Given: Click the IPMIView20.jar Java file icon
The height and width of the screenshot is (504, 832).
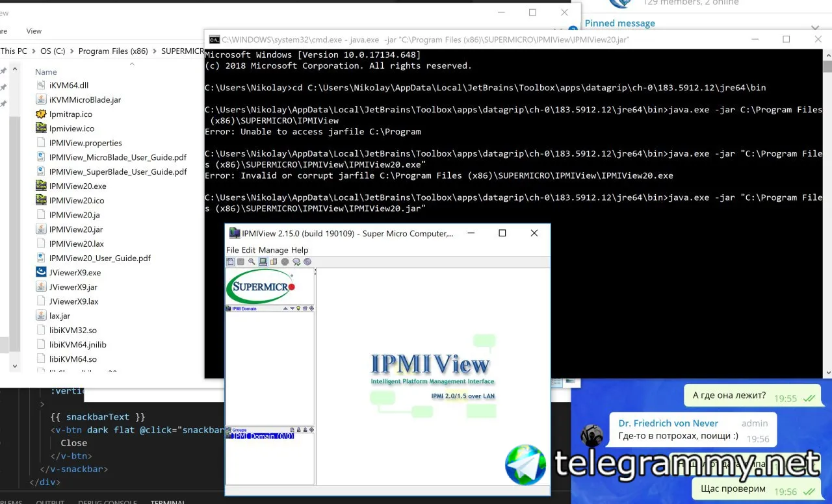Looking at the screenshot, I should click(42, 229).
